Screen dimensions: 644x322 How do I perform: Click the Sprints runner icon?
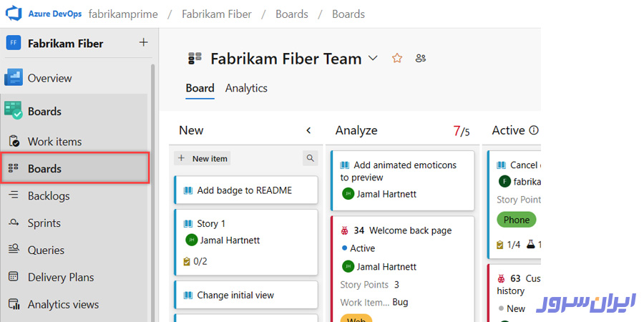click(x=14, y=223)
